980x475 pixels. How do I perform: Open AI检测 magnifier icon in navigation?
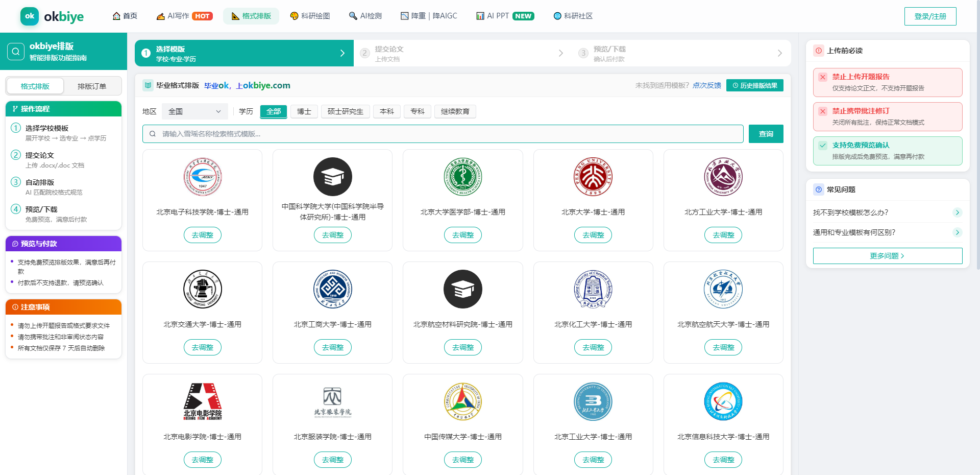click(x=353, y=16)
